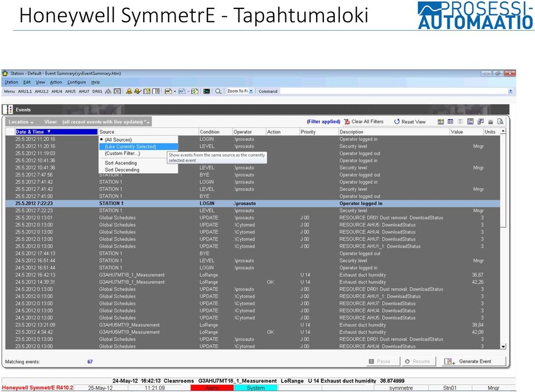The image size is (535, 392).
Task: Go to the AHU1.1 display
Action: (25, 91)
